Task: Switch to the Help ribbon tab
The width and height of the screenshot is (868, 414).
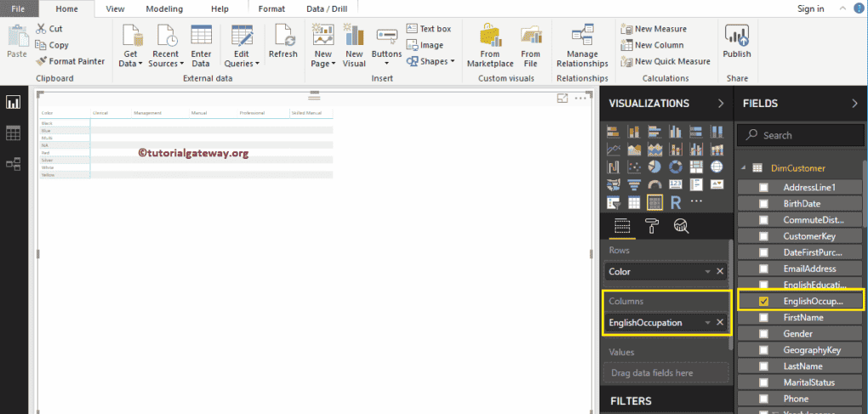Action: [220, 9]
